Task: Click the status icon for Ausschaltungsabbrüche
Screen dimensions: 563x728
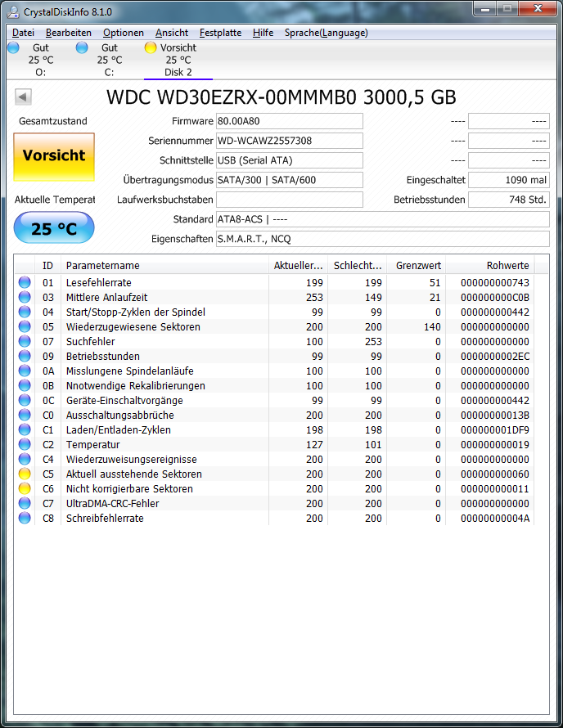Action: 25,415
